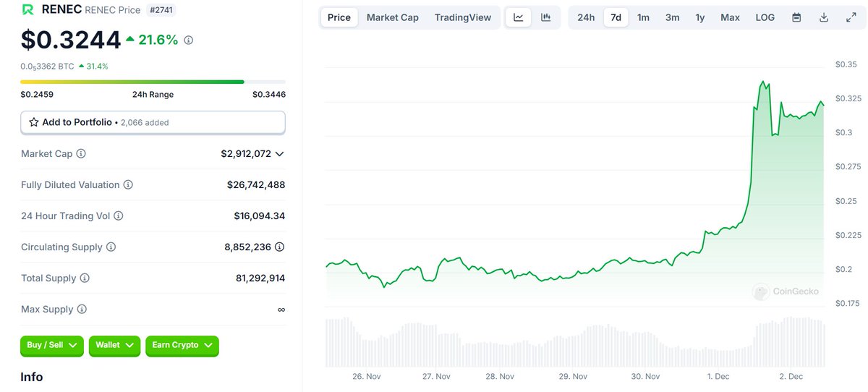Click the star icon in Add to Portfolio
Viewport: 868px width, 392px height.
click(x=33, y=122)
